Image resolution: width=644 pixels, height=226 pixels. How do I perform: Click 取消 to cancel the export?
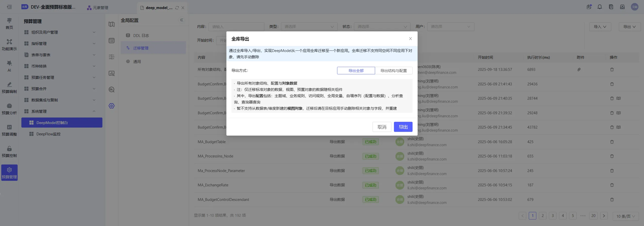(x=382, y=127)
